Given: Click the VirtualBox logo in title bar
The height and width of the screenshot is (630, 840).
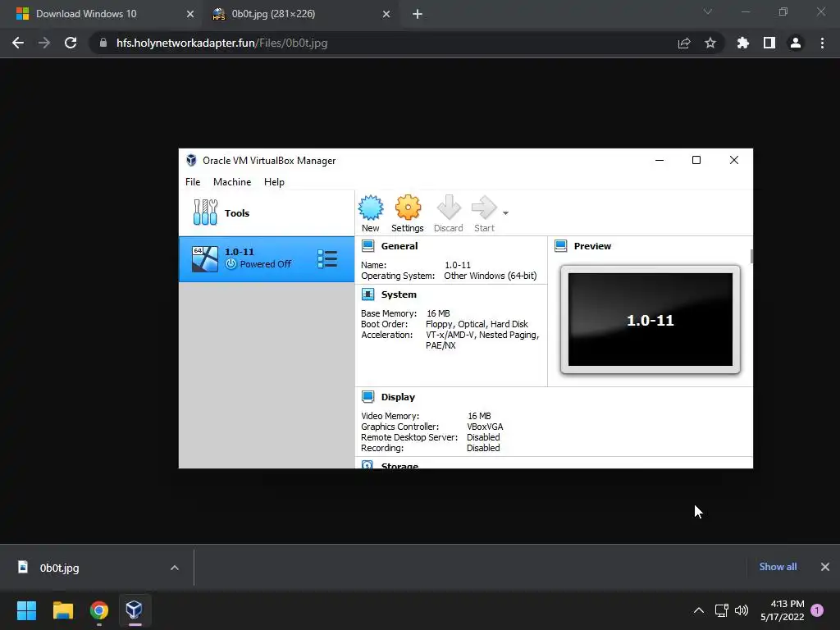Looking at the screenshot, I should 191,160.
